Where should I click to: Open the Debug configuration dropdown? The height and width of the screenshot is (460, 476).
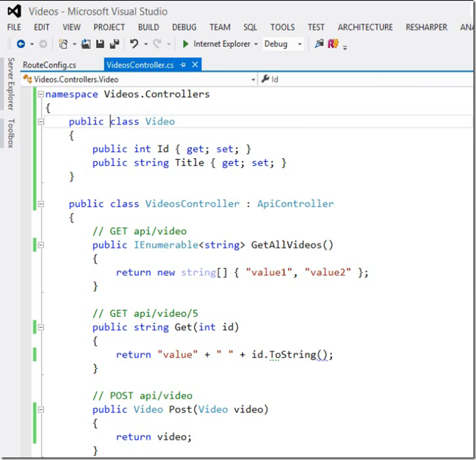pos(299,44)
